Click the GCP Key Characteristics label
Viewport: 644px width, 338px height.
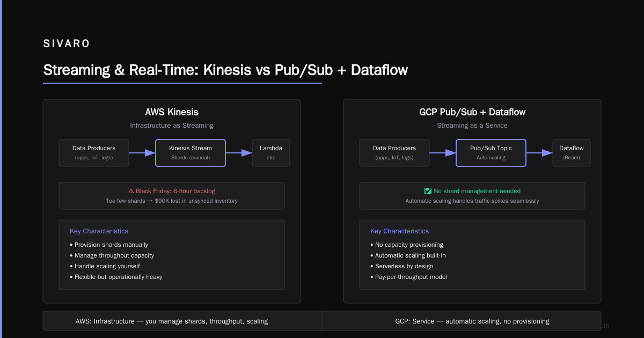pyautogui.click(x=400, y=231)
